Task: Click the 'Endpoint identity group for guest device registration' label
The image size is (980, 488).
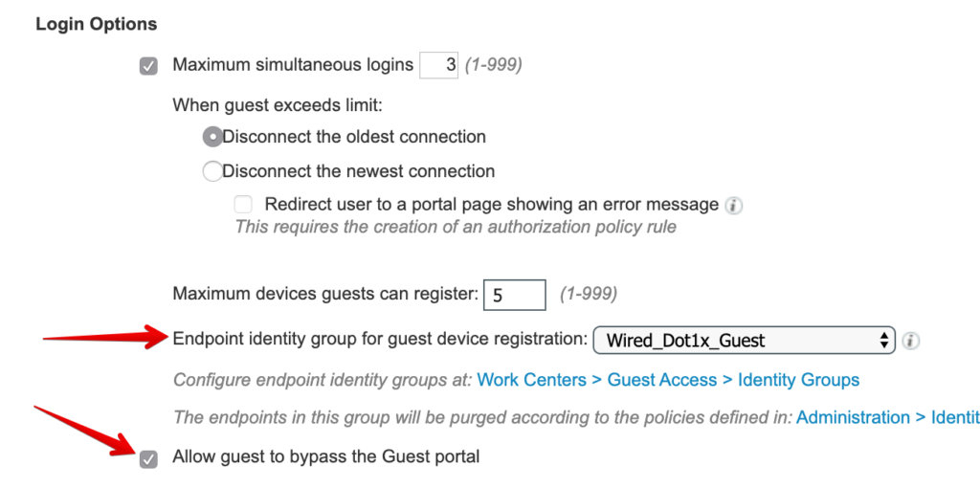Action: click(x=380, y=339)
